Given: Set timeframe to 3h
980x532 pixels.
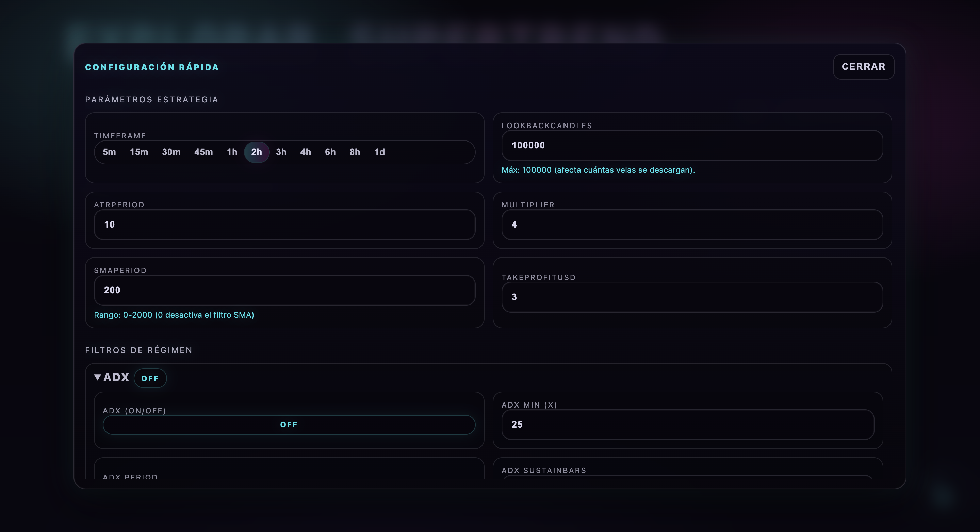Looking at the screenshot, I should click(x=281, y=152).
